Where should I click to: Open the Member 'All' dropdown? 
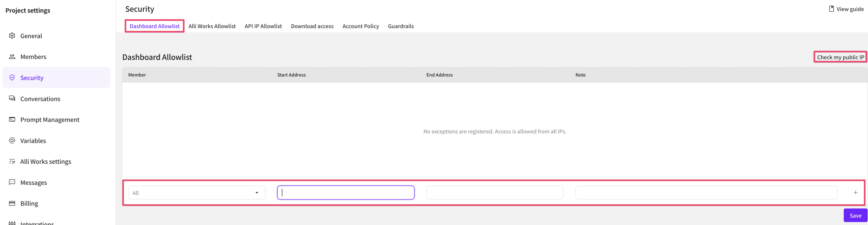[x=196, y=193]
